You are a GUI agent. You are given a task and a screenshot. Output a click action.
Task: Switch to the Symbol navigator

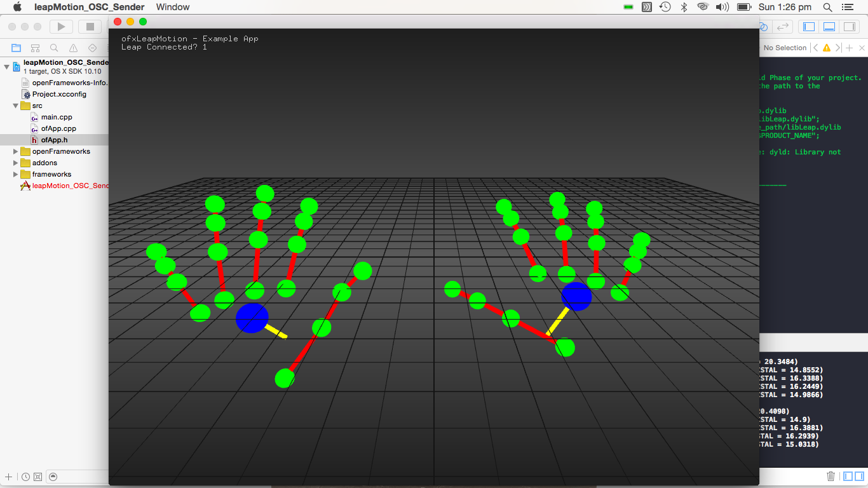36,48
